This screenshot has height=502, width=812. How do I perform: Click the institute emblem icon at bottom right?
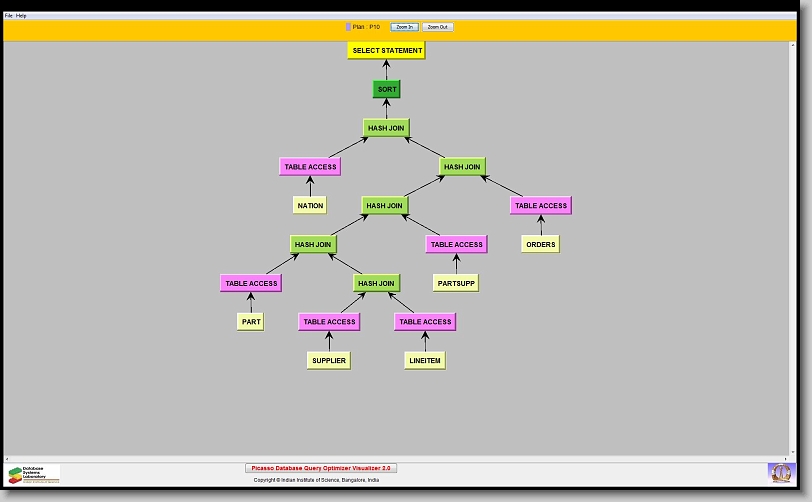click(x=780, y=472)
